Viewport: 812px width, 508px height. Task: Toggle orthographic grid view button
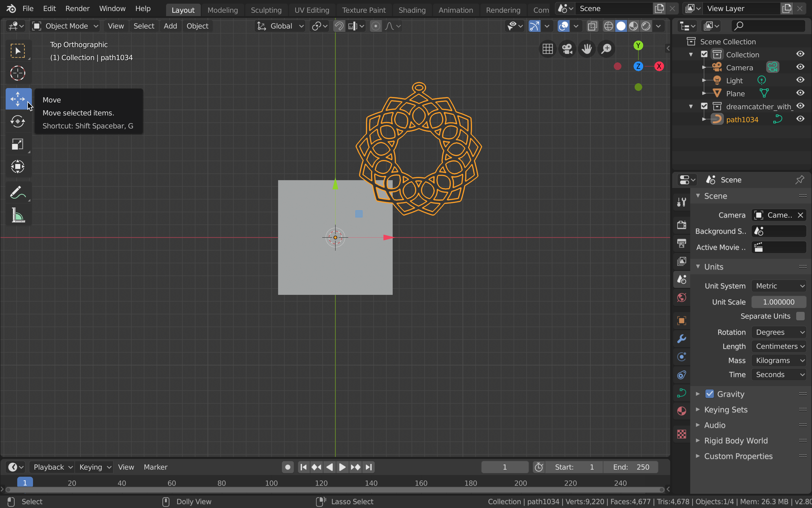[x=548, y=49]
